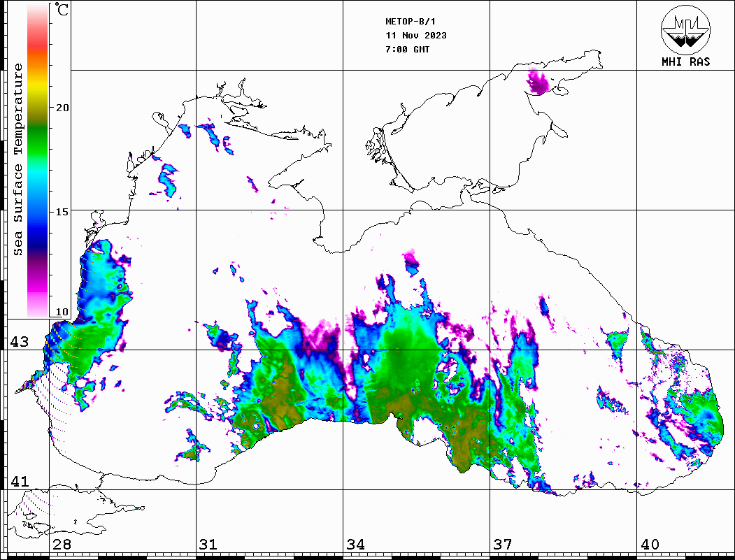Viewport: 735px width, 560px height.
Task: Click longitude label 31
Action: 208,545
